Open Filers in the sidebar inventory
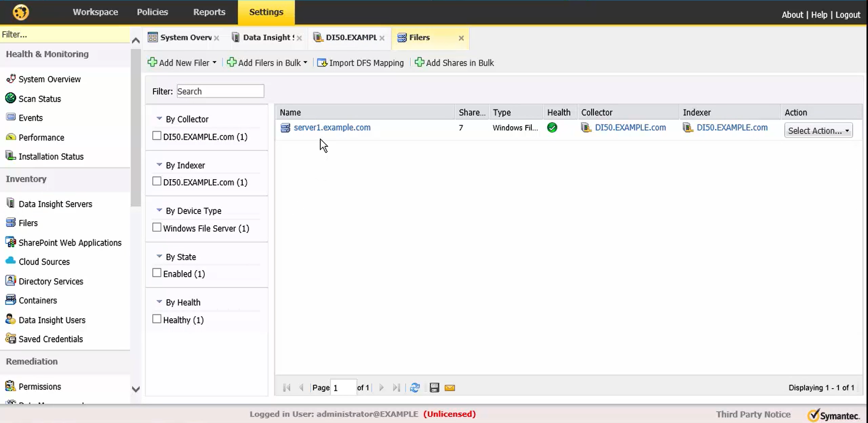 point(28,223)
